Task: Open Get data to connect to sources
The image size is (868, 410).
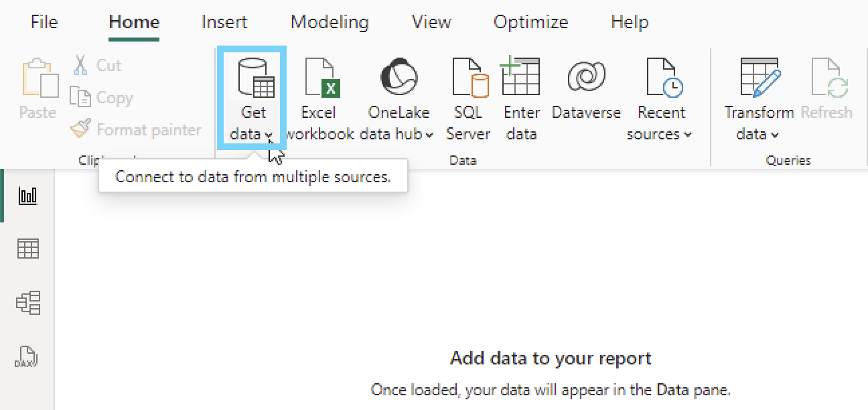Action: [x=252, y=97]
